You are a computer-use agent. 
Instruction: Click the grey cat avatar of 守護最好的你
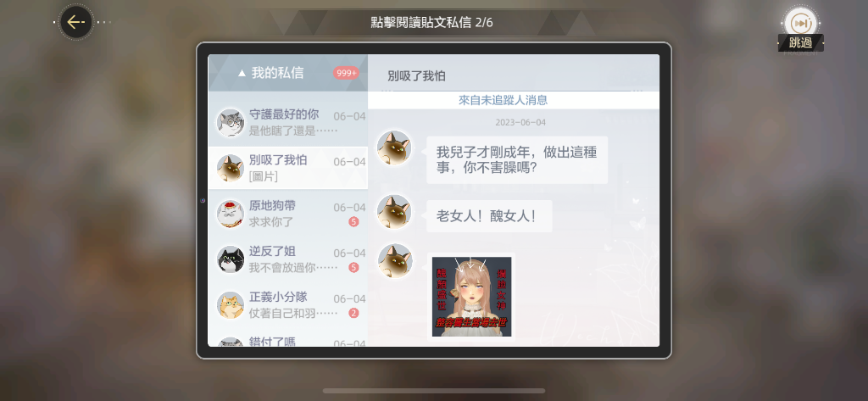coord(231,123)
